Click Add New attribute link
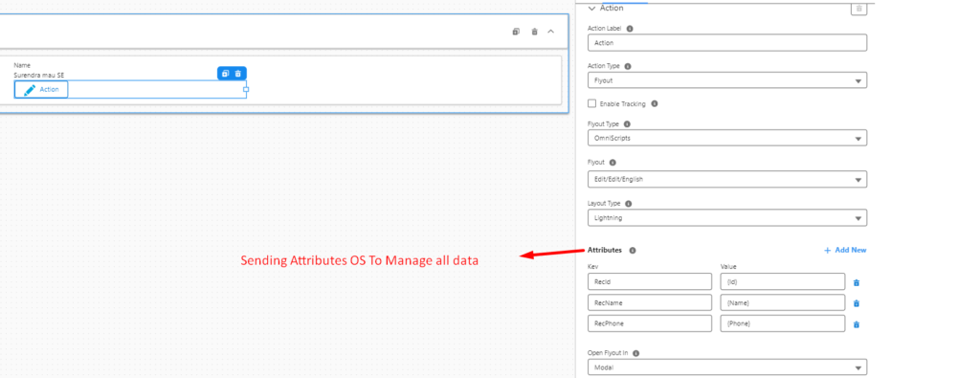Image resolution: width=980 pixels, height=378 pixels. [x=845, y=250]
